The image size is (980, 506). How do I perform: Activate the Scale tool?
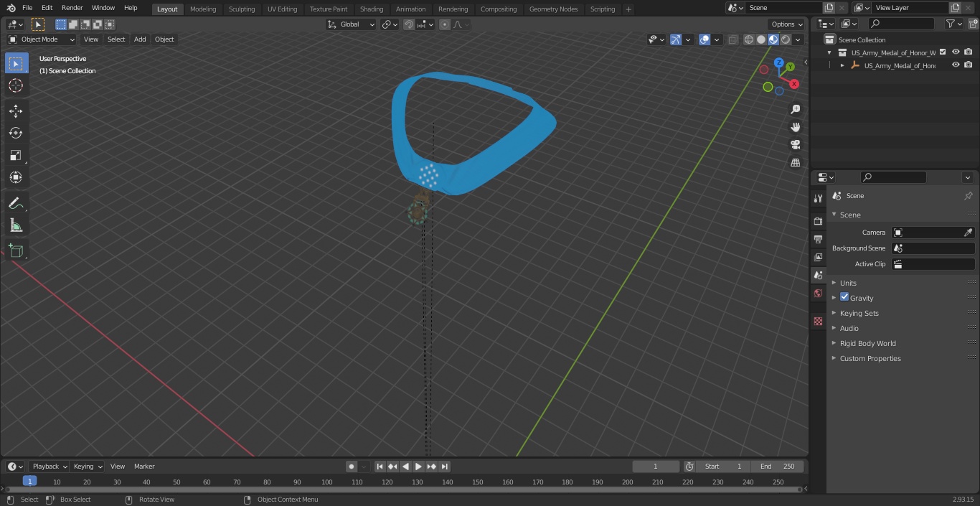tap(16, 155)
